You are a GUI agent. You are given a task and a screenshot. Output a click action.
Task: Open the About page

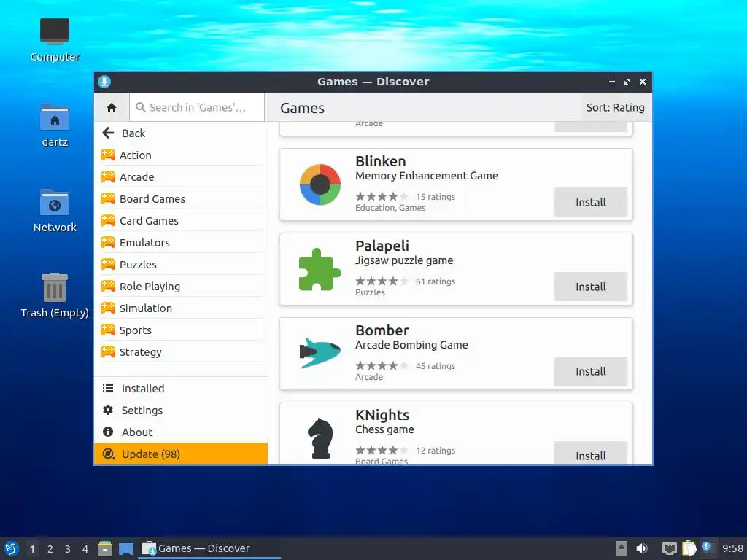click(x=181, y=432)
